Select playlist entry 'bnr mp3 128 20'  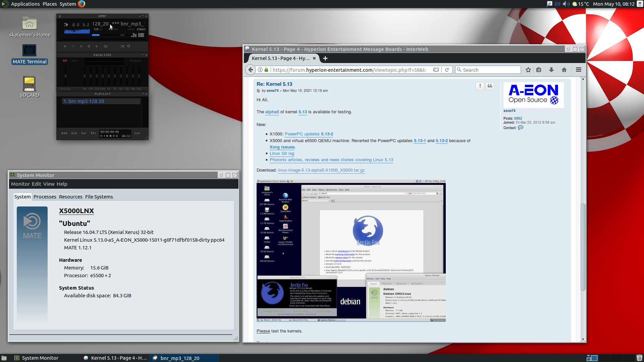[101, 101]
